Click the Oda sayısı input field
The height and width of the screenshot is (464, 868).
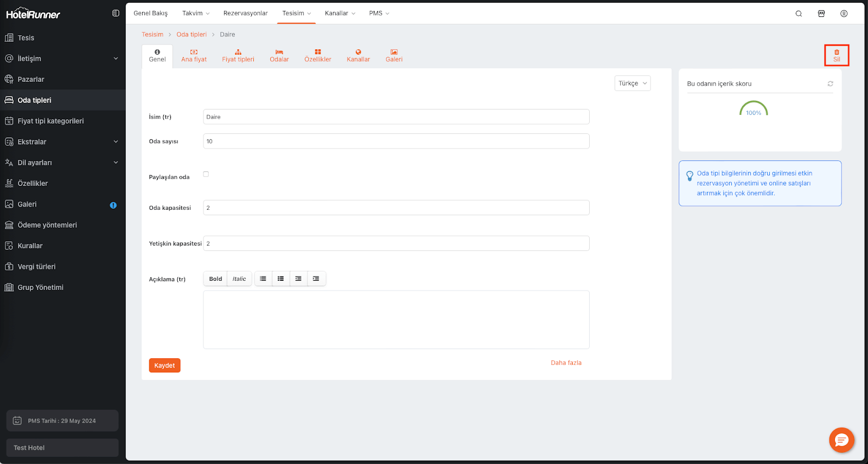pos(396,141)
